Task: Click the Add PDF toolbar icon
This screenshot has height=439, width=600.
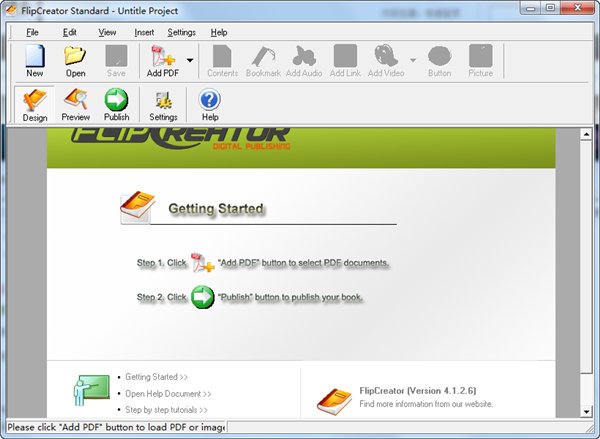Action: point(163,60)
